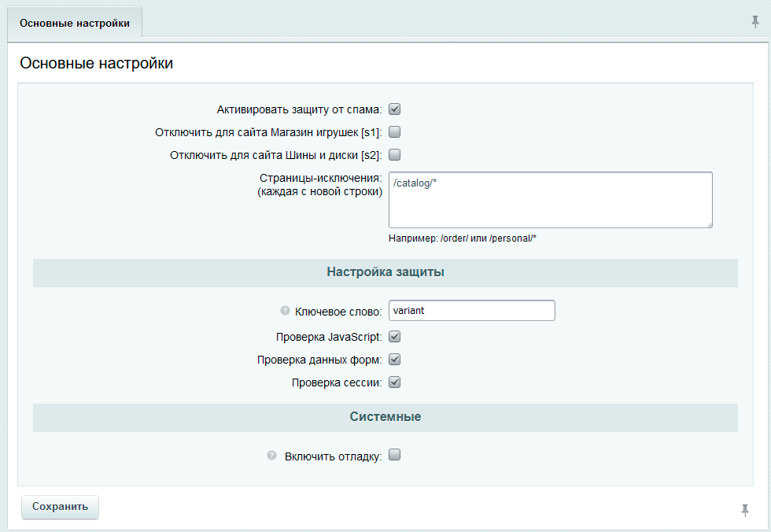
Task: Check Отключить для сайта Шины и диски
Action: pyautogui.click(x=394, y=154)
